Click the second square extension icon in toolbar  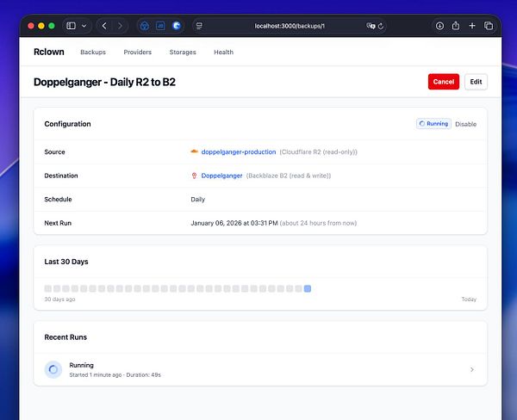click(x=160, y=26)
